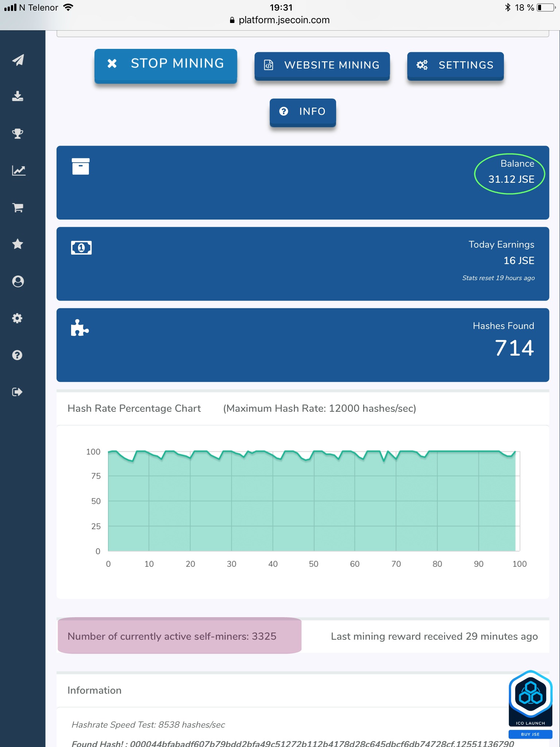
Task: Open the trophy sidebar icon
Action: 17,133
